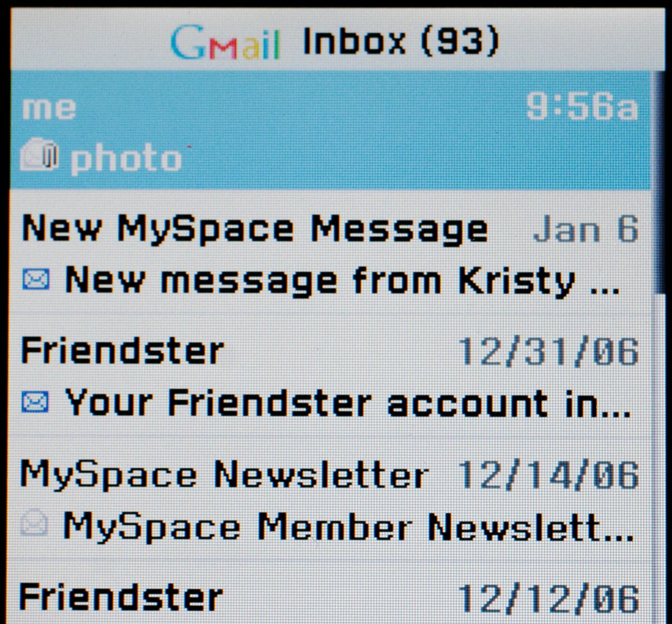This screenshot has width=672, height=624.
Task: Select Friendster email dated 12/31/06
Action: 330,376
